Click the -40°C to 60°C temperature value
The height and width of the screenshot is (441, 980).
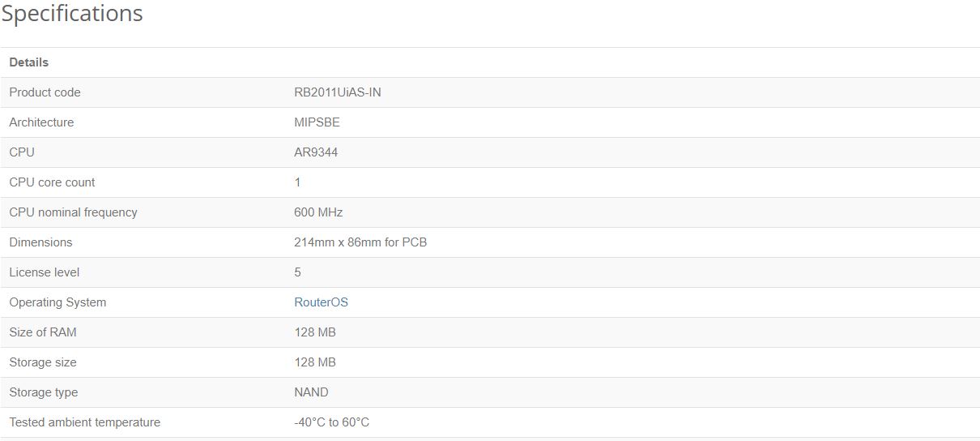(x=332, y=422)
